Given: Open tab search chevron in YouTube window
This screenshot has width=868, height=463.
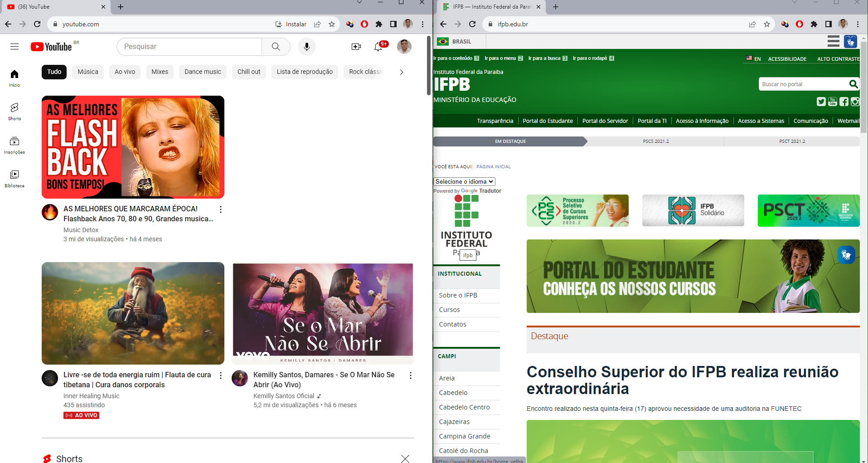Looking at the screenshot, I should point(359,3).
